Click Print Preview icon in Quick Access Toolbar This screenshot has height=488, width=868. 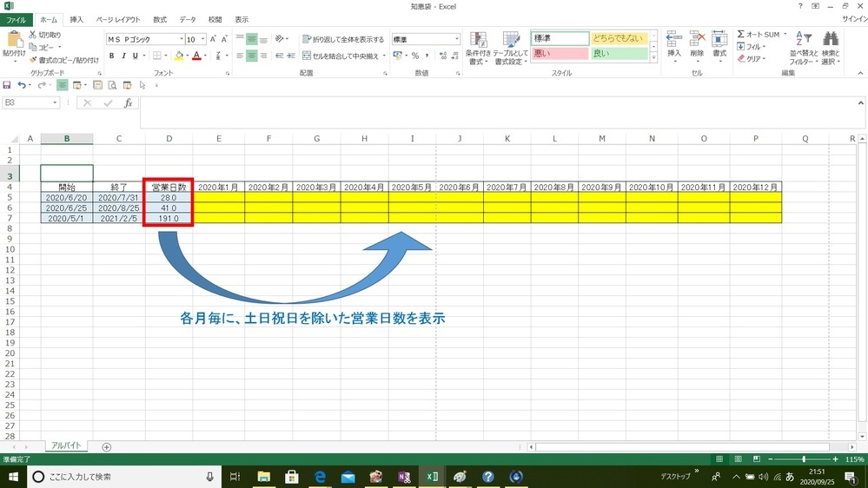[x=112, y=85]
